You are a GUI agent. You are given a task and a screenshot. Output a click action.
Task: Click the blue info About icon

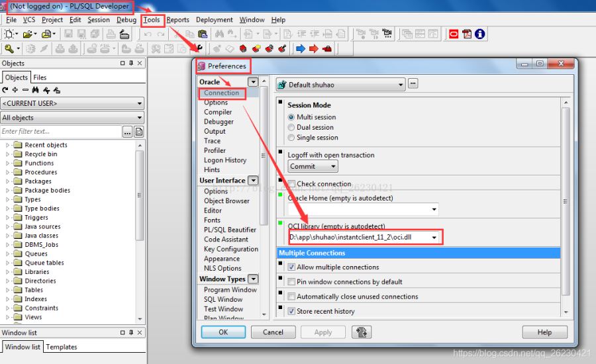479,34
